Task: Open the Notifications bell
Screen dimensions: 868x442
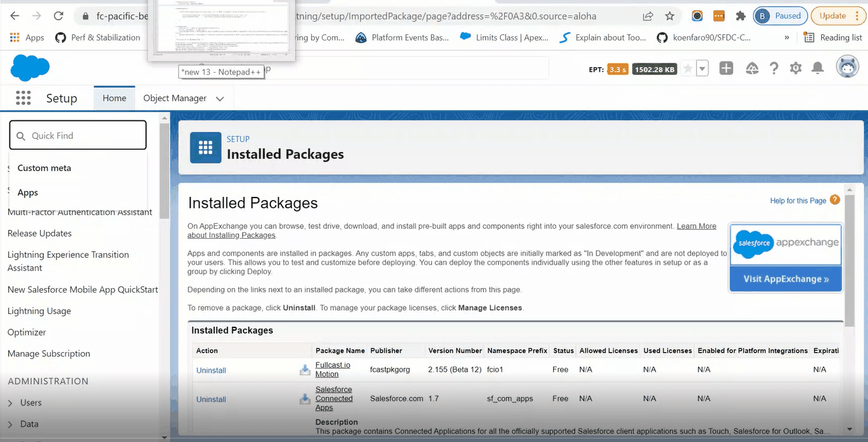Action: coord(818,68)
